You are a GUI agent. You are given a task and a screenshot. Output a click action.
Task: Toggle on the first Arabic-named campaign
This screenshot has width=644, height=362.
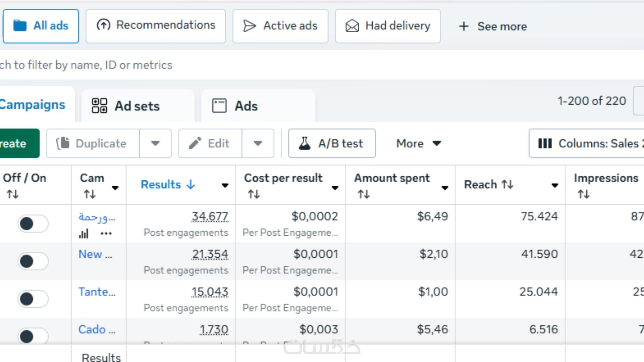33,223
